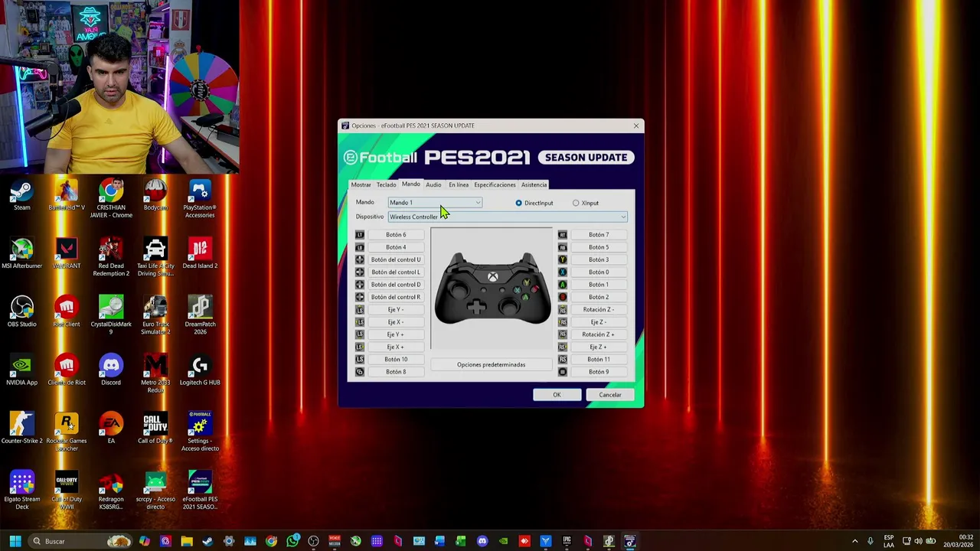The image size is (980, 551).
Task: Open the Mando 1 dropdown
Action: [434, 203]
